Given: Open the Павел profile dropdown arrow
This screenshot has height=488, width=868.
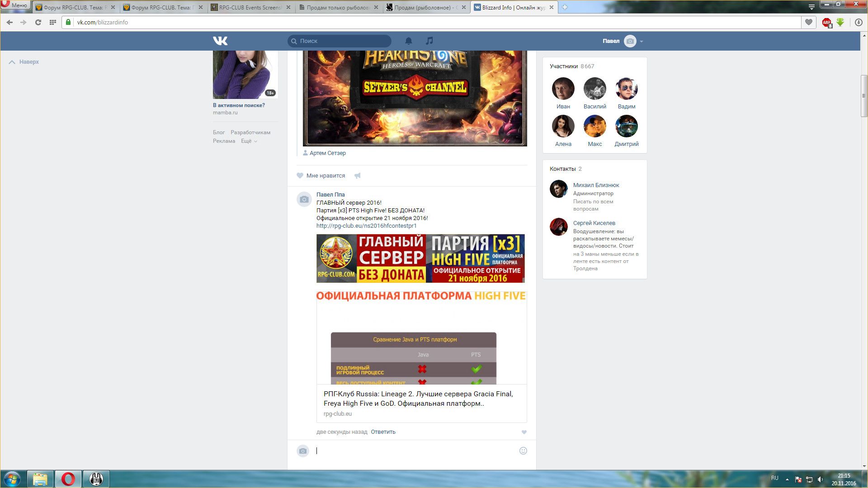Looking at the screenshot, I should tap(642, 41).
